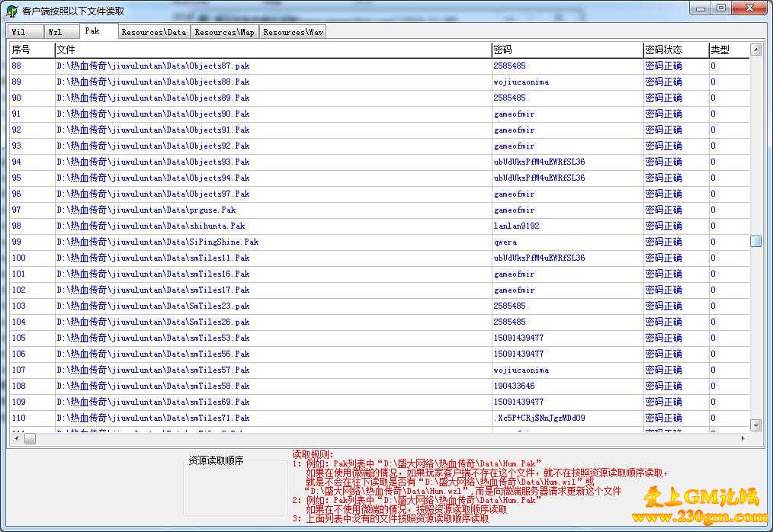
Task: Select the SmTiles23.pak file row
Action: pyautogui.click(x=380, y=306)
